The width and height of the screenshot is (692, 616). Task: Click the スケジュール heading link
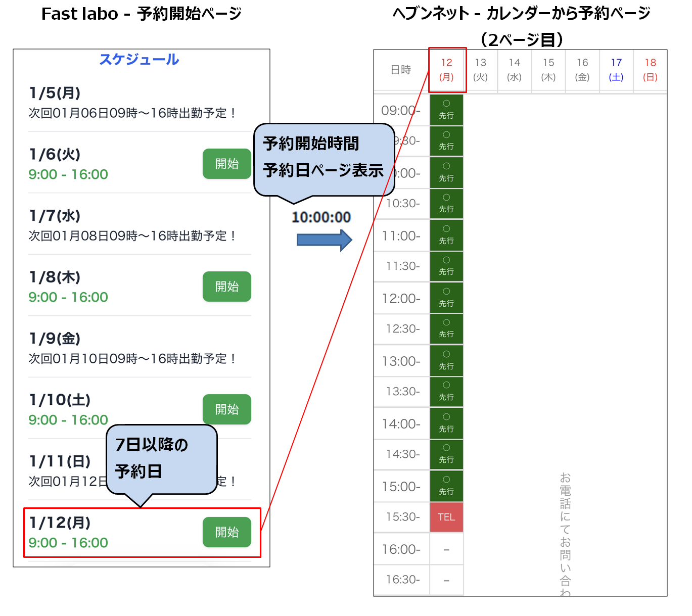coord(140,59)
